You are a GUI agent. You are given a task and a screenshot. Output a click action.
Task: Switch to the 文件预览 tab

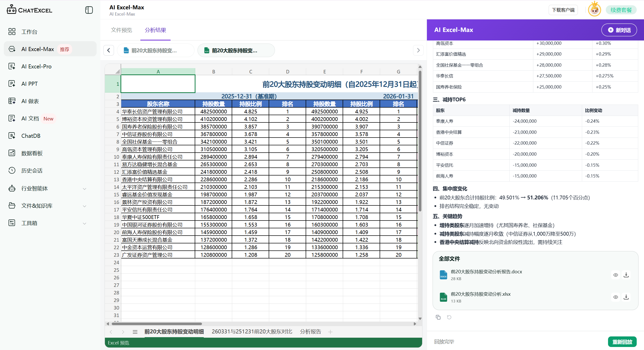(x=122, y=30)
